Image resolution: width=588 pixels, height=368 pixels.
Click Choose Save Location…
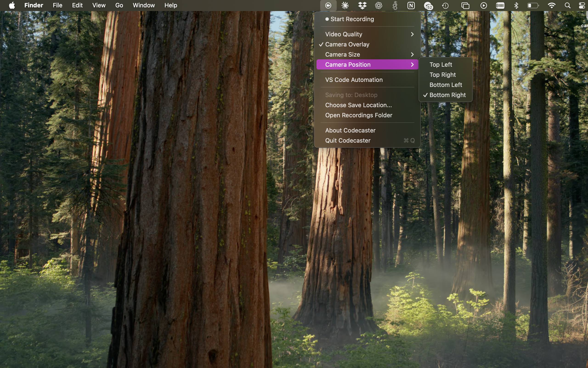(367, 105)
